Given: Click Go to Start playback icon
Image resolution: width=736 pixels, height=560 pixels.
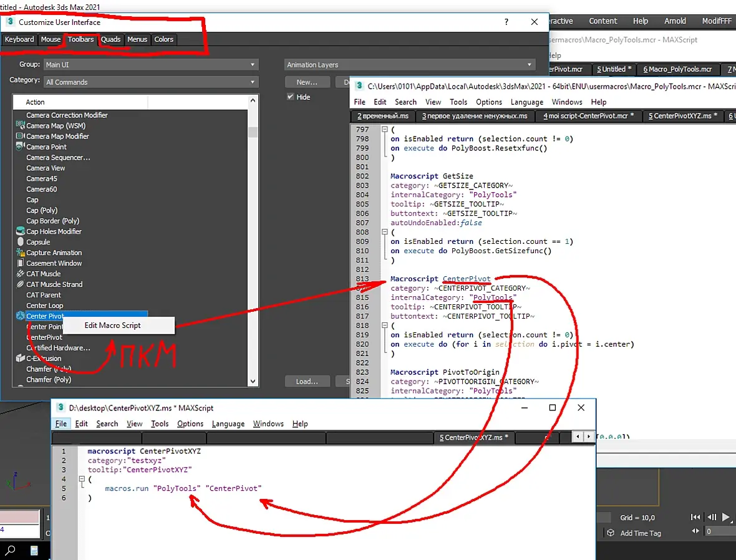Looking at the screenshot, I should (x=695, y=517).
